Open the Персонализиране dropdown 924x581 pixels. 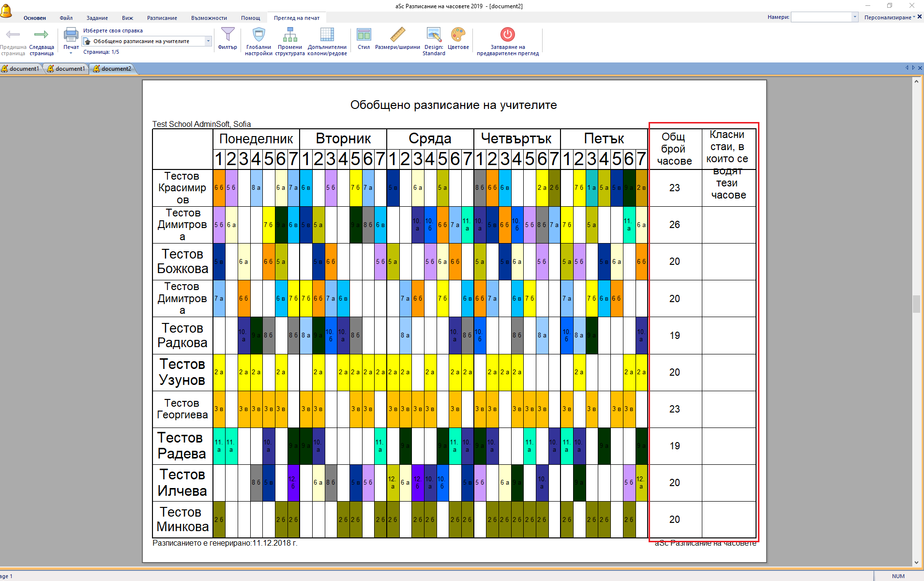coord(889,17)
